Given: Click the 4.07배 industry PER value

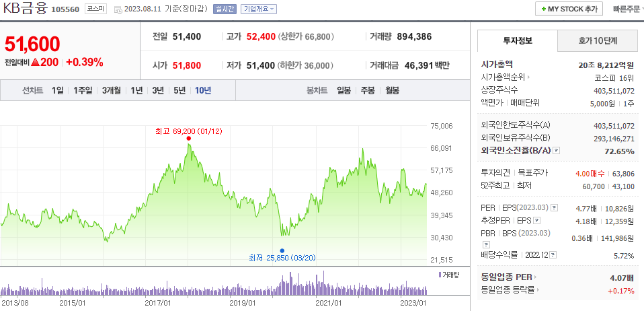Looking at the screenshot, I should pyautogui.click(x=622, y=277).
